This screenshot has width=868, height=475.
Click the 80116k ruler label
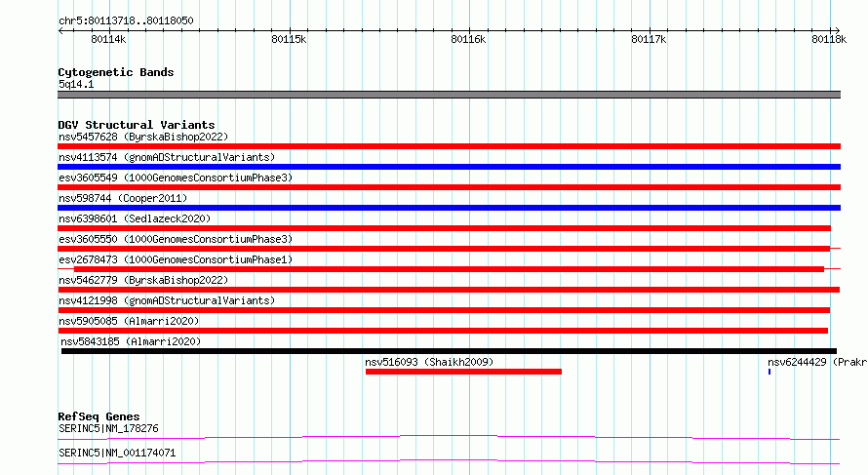[x=468, y=39]
